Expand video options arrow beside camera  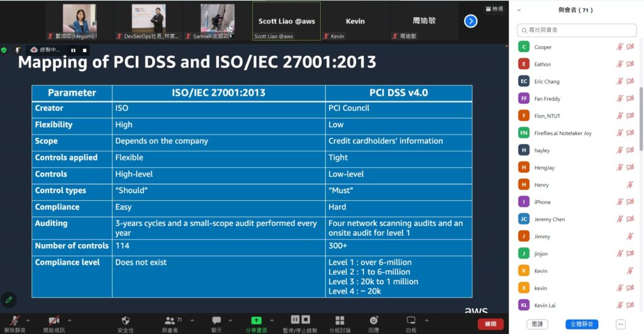pyautogui.click(x=69, y=320)
